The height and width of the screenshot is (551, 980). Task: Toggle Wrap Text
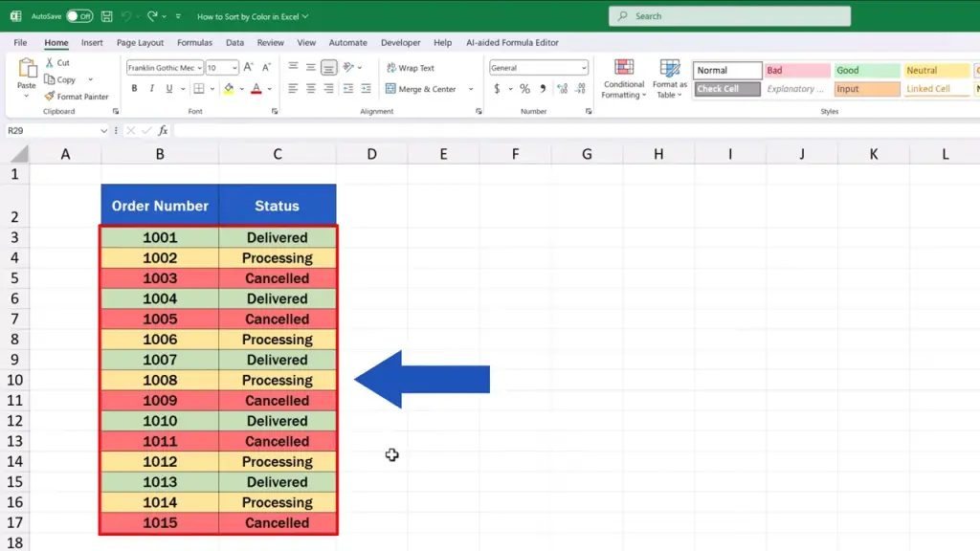click(410, 68)
